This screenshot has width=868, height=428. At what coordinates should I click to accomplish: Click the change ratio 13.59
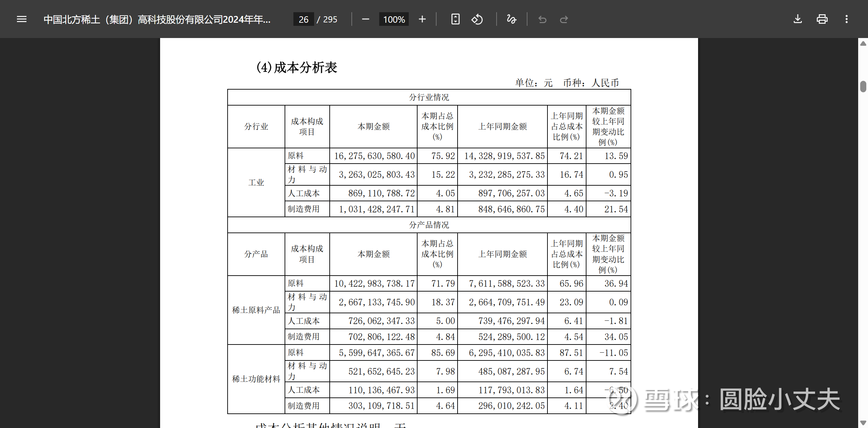coord(616,156)
